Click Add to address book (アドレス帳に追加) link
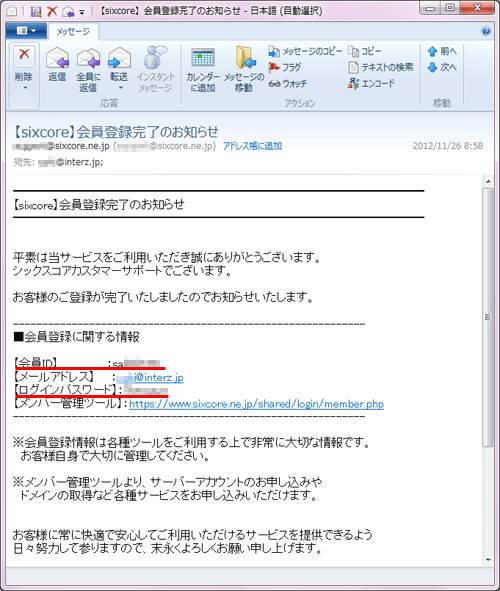 [x=252, y=146]
